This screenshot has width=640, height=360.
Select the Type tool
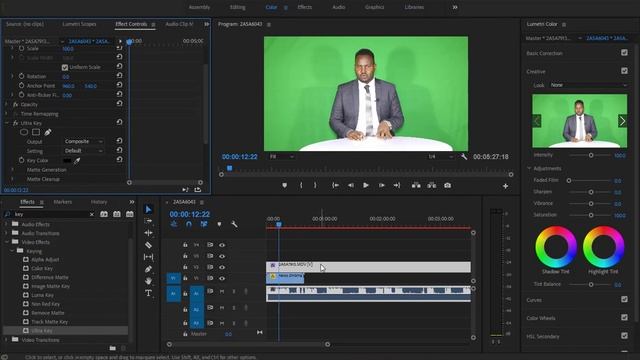pos(149,293)
